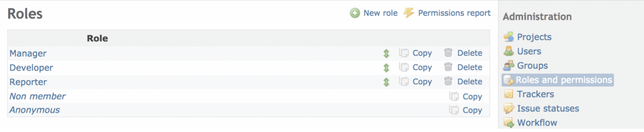644x132 pixels.
Task: Select Issue statuses in the sidebar
Action: click(x=548, y=108)
